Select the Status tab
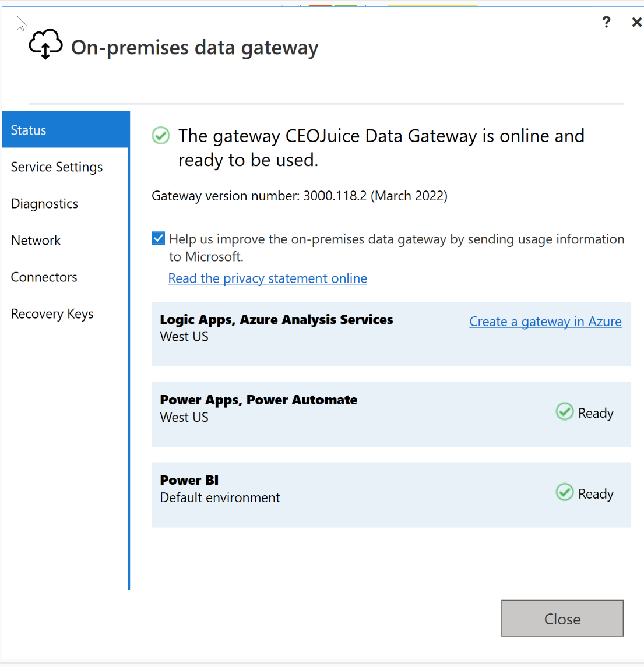The width and height of the screenshot is (644, 667). coord(66,130)
